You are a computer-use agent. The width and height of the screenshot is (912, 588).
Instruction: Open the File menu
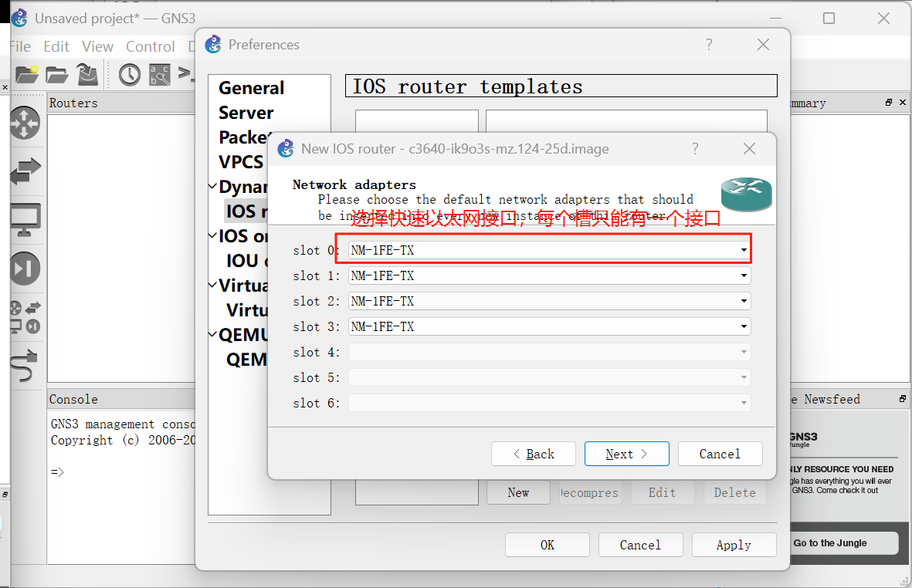pos(20,46)
